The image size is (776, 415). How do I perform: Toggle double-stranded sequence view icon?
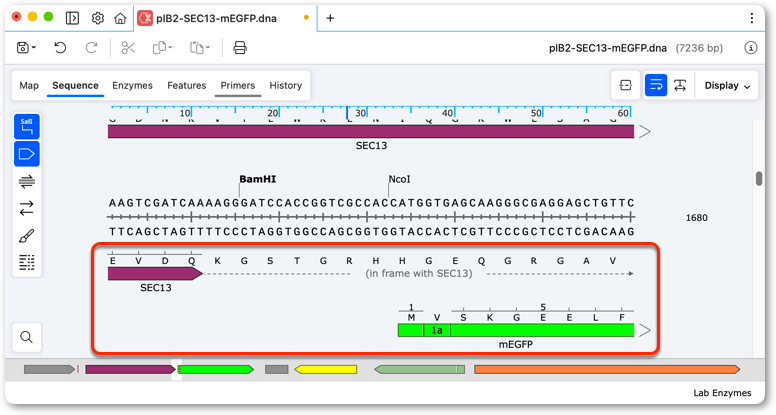[27, 182]
